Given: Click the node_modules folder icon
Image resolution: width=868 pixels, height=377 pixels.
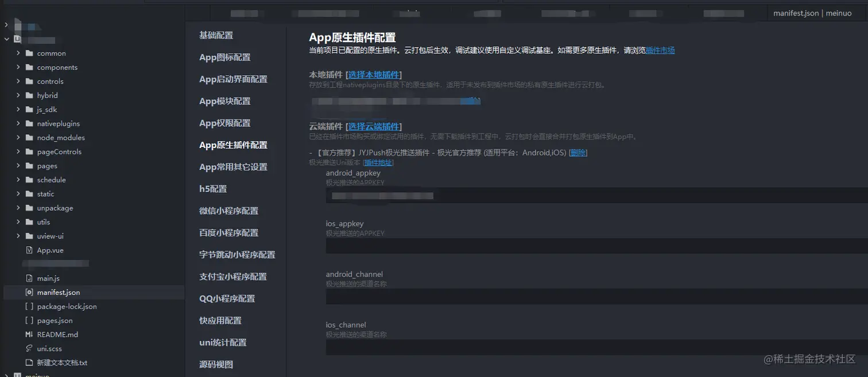Looking at the screenshot, I should click(29, 138).
